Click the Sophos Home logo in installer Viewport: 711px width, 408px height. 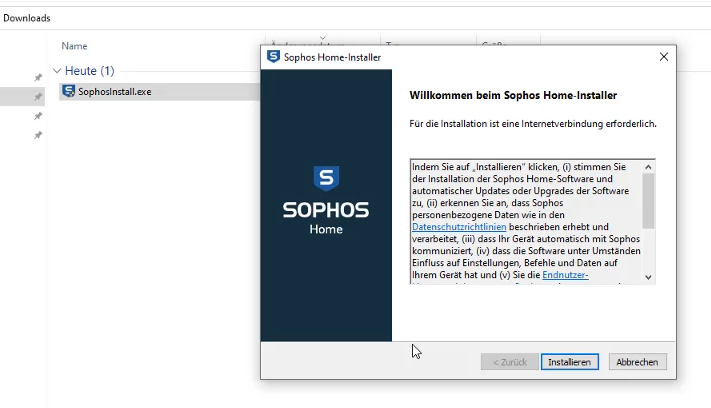(x=326, y=200)
